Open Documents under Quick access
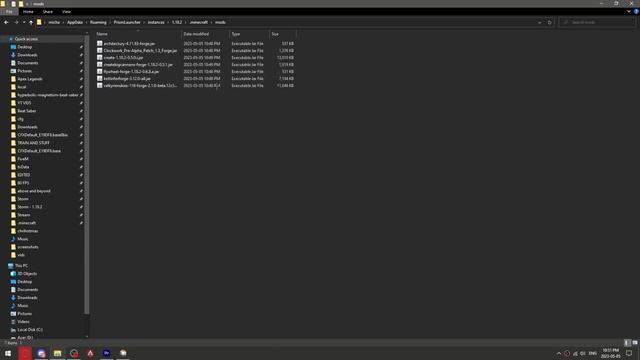Screen dimensions: 640x360 tap(28, 63)
